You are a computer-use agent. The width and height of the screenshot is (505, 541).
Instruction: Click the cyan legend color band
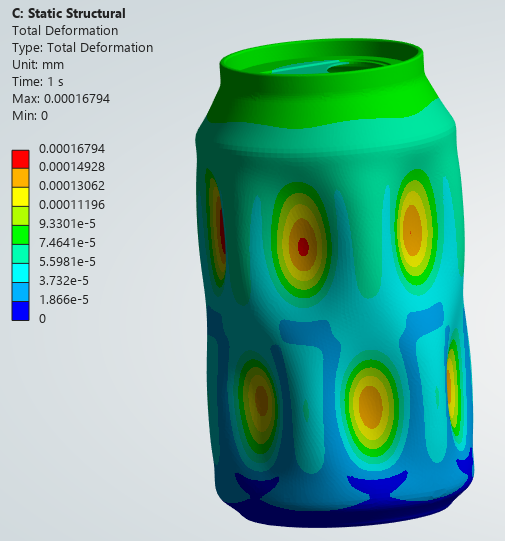tap(20, 273)
